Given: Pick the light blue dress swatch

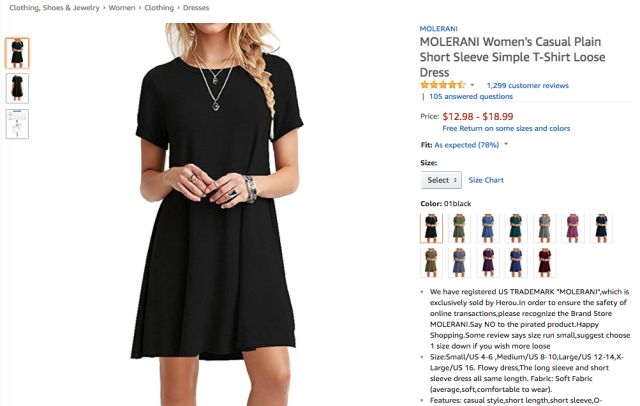Looking at the screenshot, I should tap(488, 228).
